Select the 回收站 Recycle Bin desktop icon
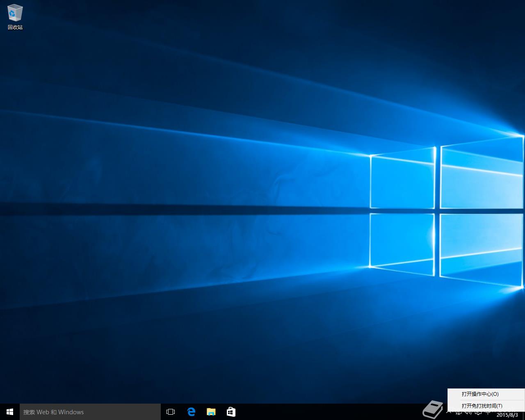This screenshot has height=420, width=525. 15,17
